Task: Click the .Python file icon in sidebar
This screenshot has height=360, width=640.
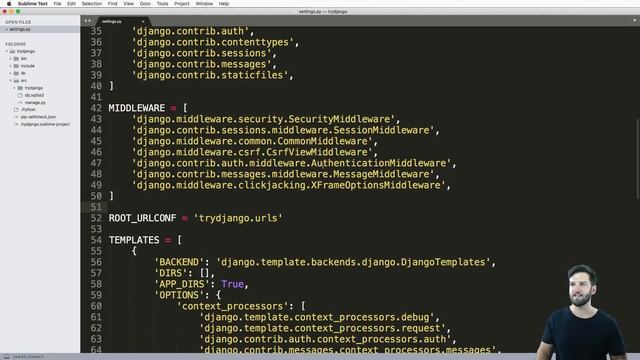Action: click(x=16, y=109)
